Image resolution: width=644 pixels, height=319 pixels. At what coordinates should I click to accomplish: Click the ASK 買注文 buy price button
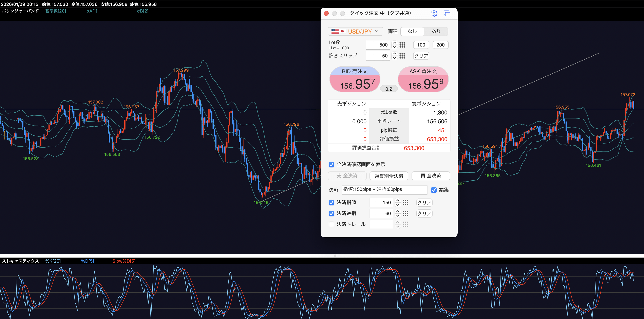(423, 79)
